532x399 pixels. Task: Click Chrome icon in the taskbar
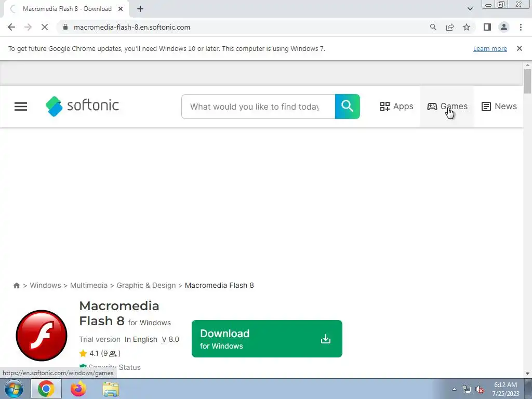coord(46,389)
